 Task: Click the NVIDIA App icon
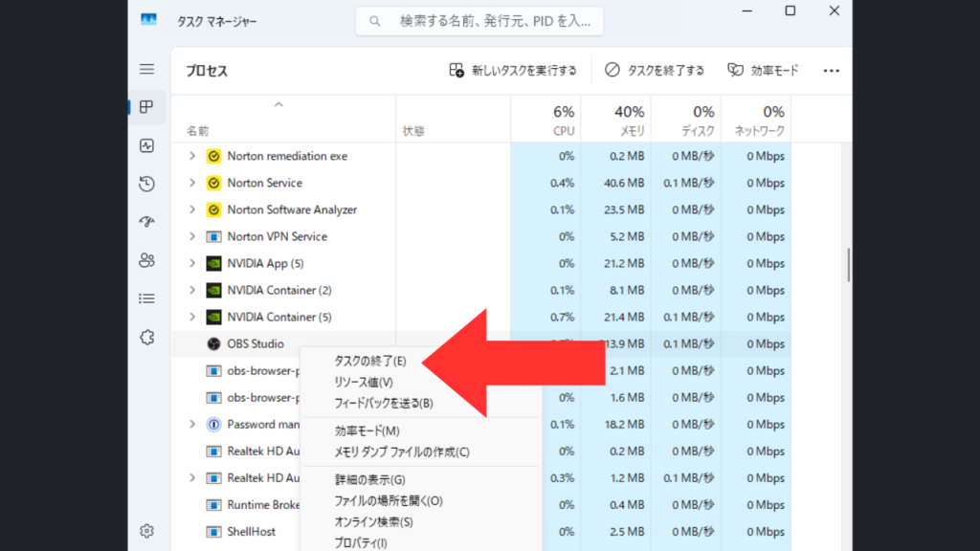coord(213,264)
